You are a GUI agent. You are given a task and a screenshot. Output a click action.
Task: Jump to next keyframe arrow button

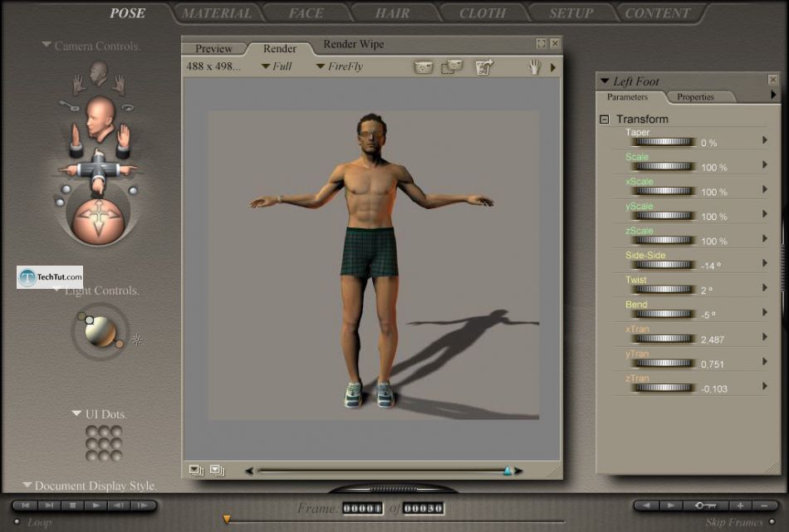click(671, 505)
